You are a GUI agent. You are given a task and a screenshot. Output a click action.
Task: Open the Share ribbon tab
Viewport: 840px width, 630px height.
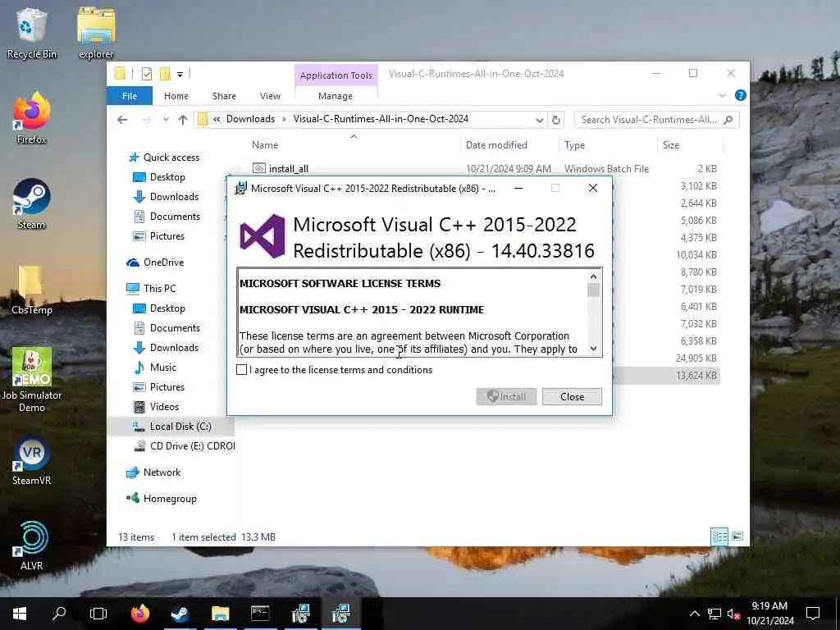[224, 96]
